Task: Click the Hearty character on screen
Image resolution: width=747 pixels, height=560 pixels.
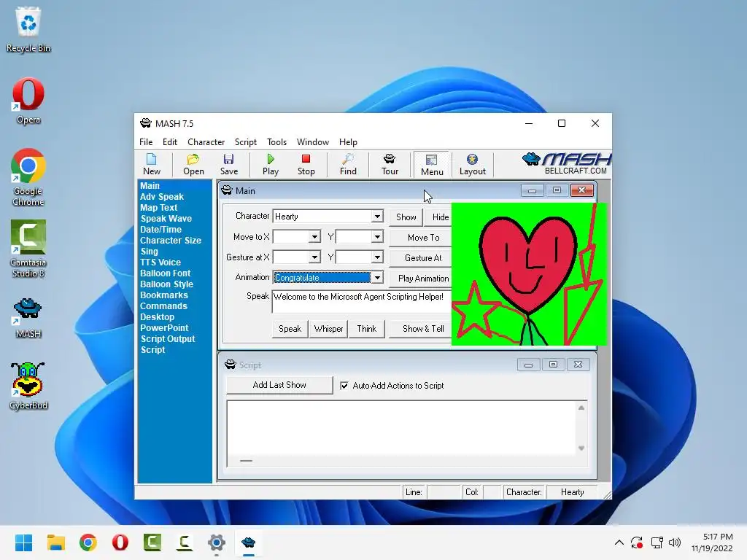Action: (x=529, y=274)
